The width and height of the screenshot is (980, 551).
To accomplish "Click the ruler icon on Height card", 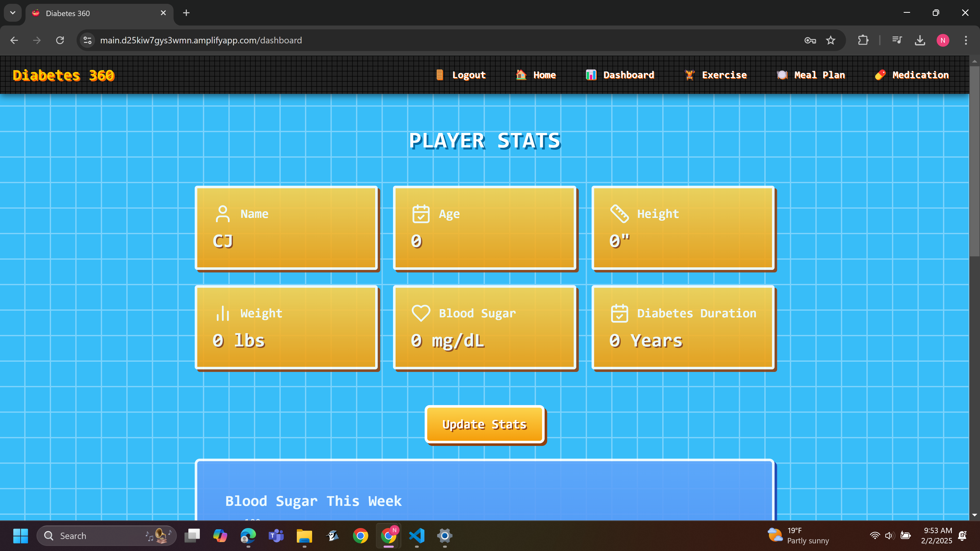I will click(619, 214).
